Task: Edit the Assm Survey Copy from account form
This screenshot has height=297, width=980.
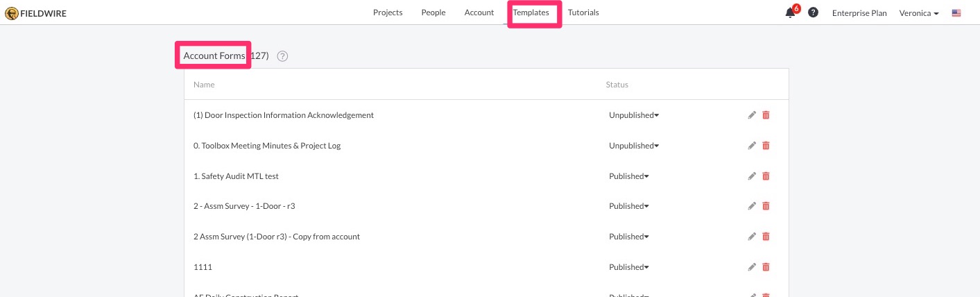Action: point(752,237)
